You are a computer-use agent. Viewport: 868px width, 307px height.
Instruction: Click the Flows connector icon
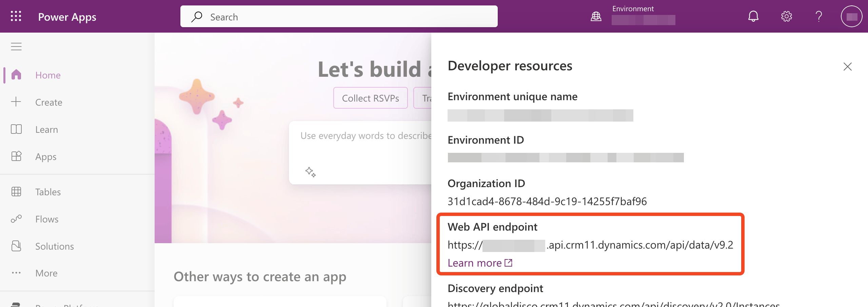[x=16, y=219]
